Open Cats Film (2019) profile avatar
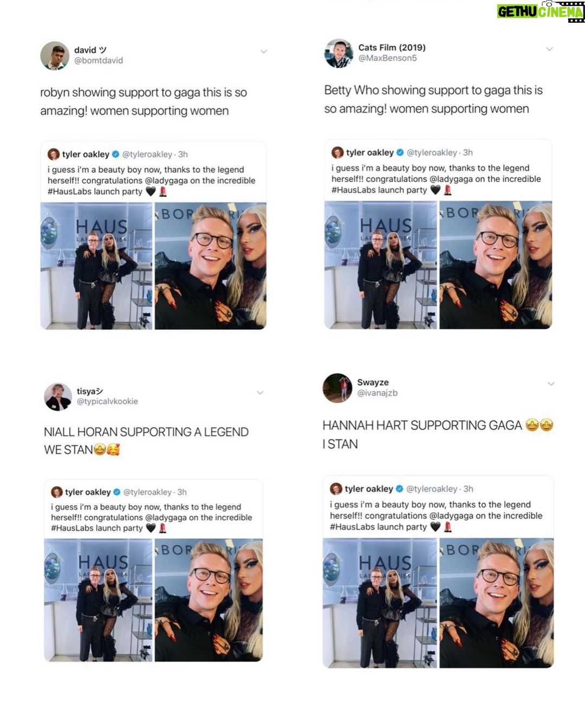This screenshot has width=585, height=728. pos(339,53)
